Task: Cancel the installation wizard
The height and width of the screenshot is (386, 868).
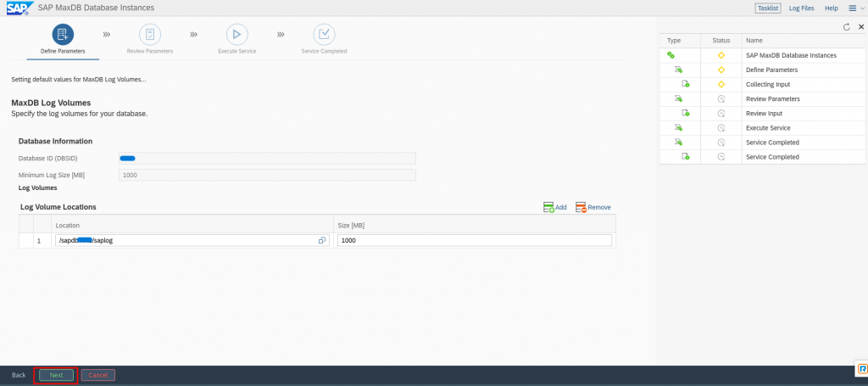Action: [x=98, y=375]
